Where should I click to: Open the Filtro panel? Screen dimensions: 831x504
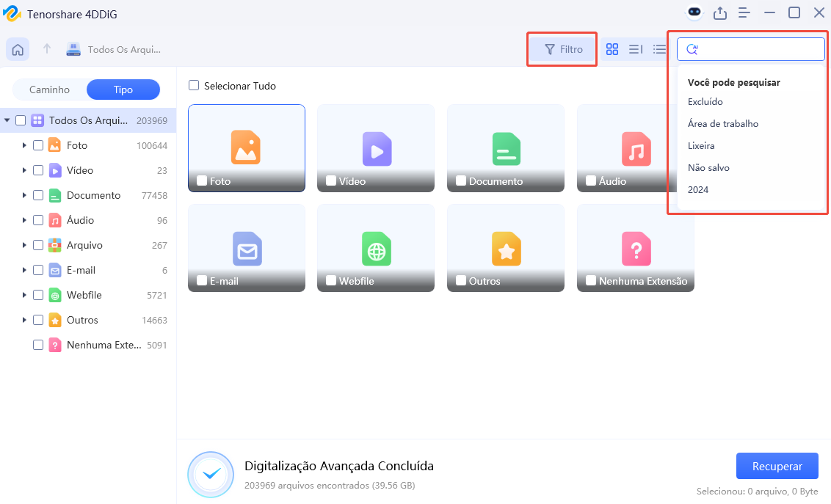point(562,49)
